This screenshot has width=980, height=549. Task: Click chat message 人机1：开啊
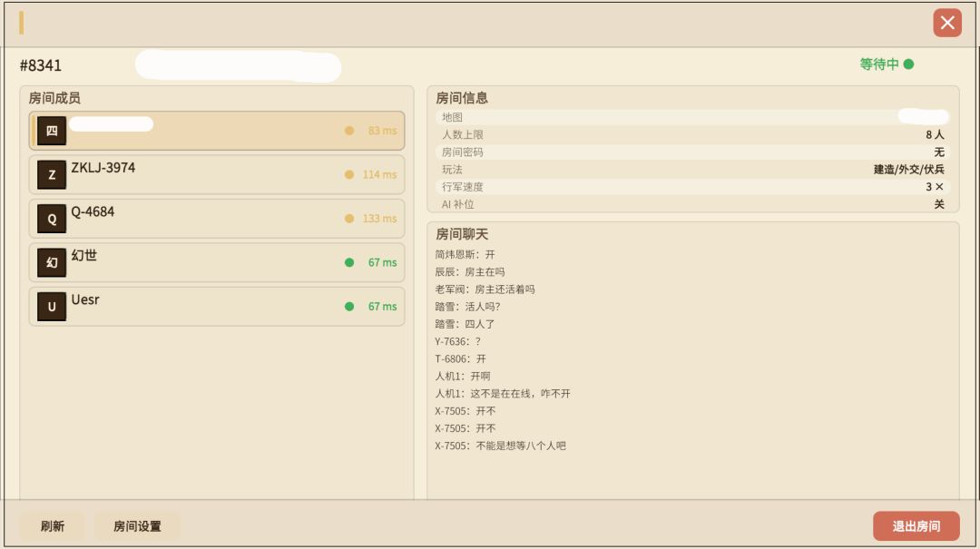coord(463,377)
